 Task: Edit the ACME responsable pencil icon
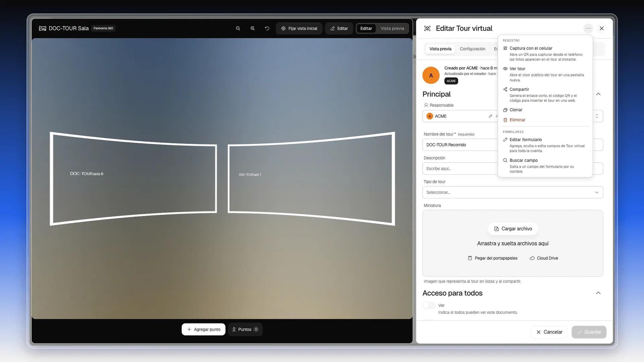click(x=490, y=116)
